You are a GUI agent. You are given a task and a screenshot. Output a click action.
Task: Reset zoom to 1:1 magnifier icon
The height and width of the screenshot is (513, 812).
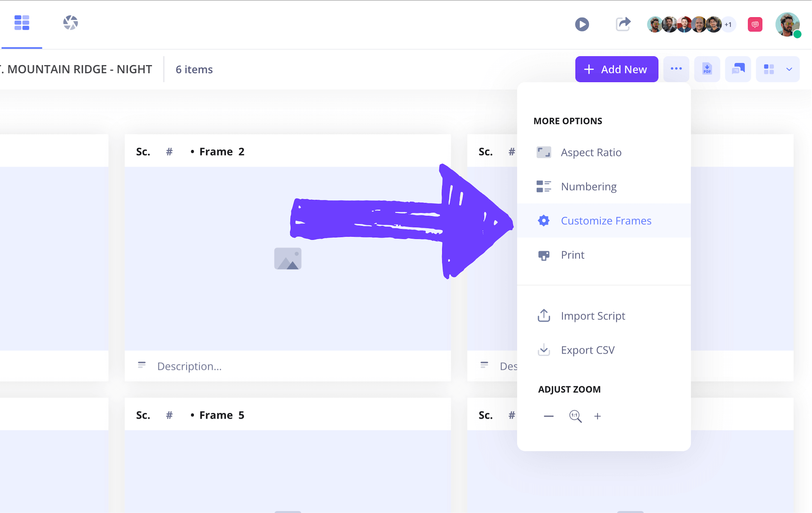[575, 416]
